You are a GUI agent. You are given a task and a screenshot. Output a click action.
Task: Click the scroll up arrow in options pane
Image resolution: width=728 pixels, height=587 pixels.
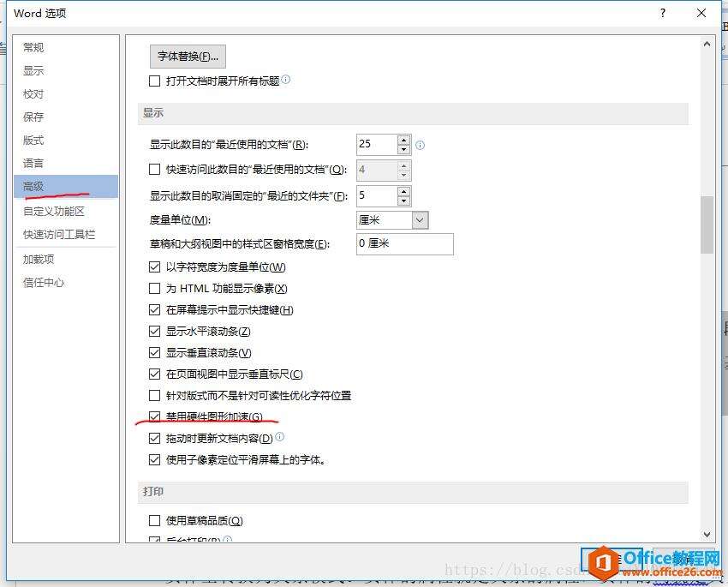click(707, 44)
